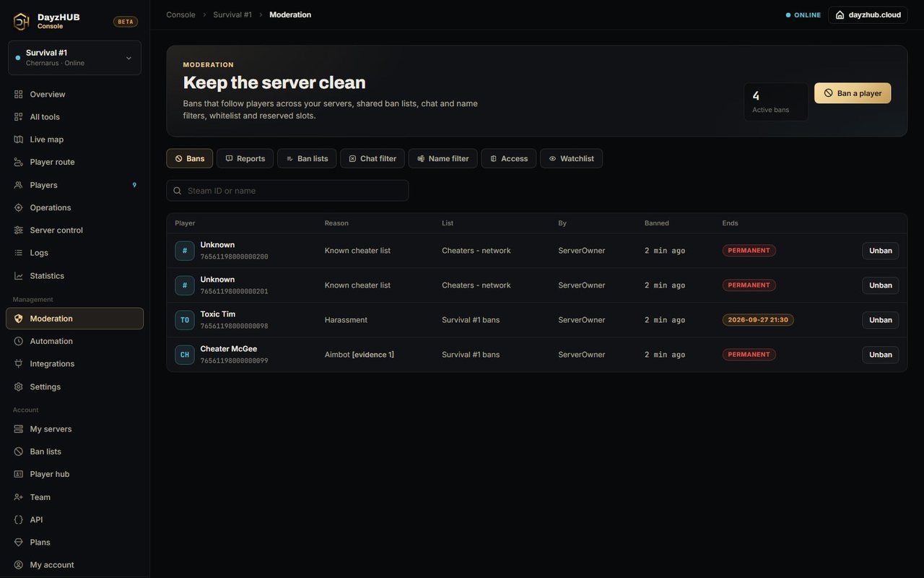Viewport: 924px width, 578px height.
Task: Unban Toxic Tim
Action: tap(881, 320)
